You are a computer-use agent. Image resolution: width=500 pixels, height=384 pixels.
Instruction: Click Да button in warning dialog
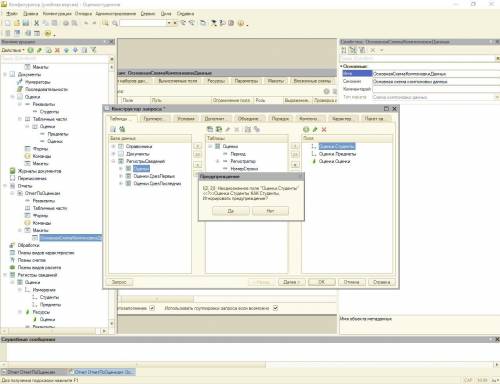click(x=231, y=211)
